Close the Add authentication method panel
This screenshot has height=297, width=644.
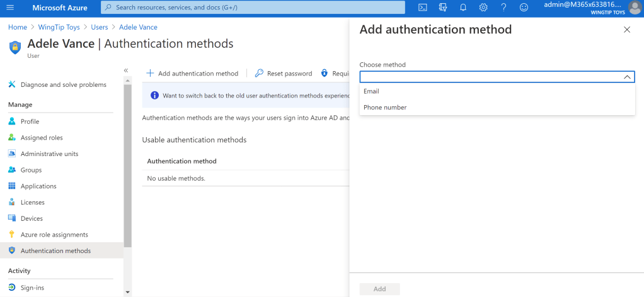pos(626,30)
